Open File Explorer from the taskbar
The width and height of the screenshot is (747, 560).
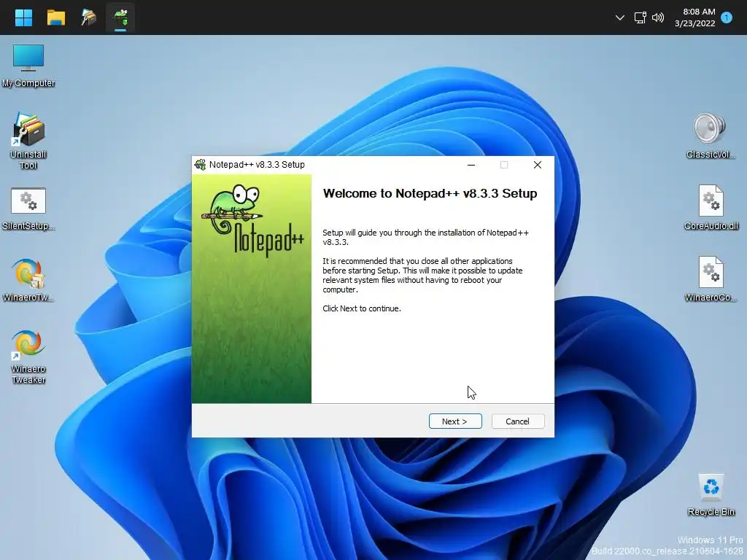point(55,17)
